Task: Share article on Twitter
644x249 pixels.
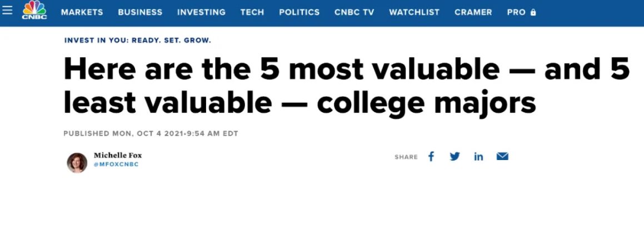Action: coord(455,157)
